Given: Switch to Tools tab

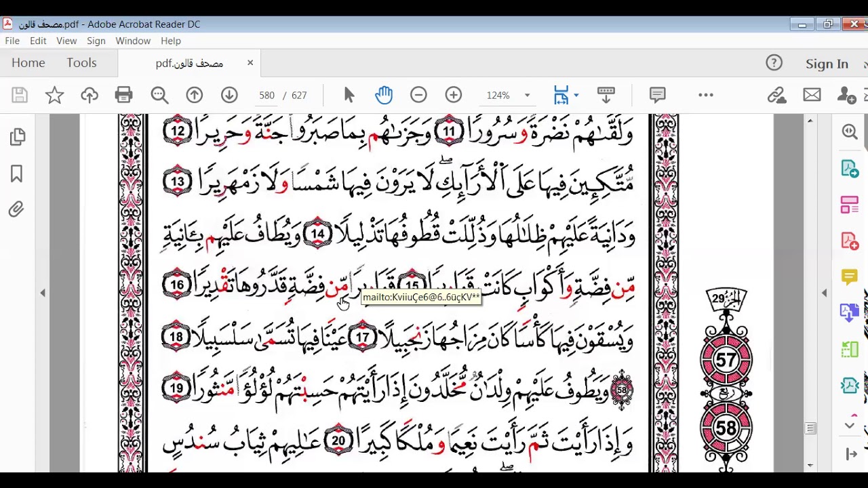Looking at the screenshot, I should 81,62.
